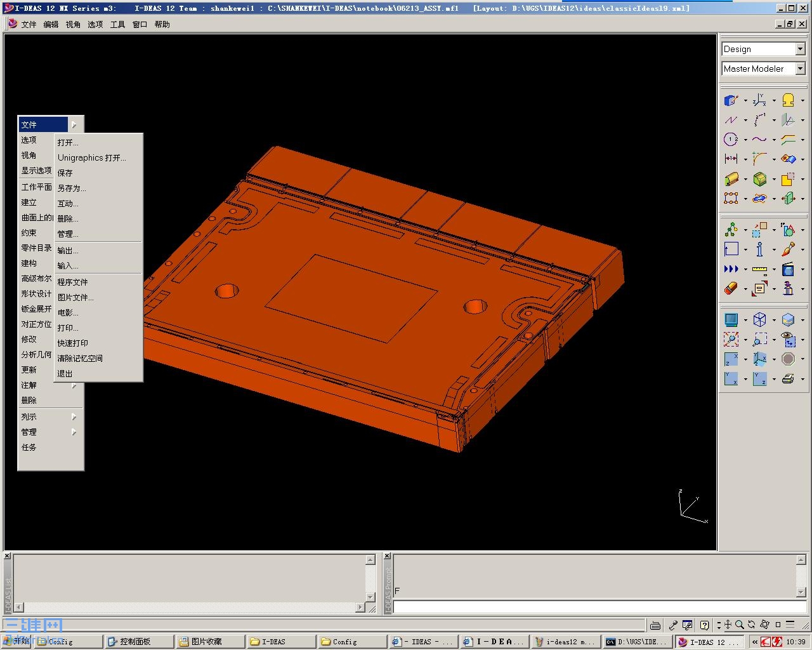Click the green part move icon
The image size is (812, 650).
[788, 199]
